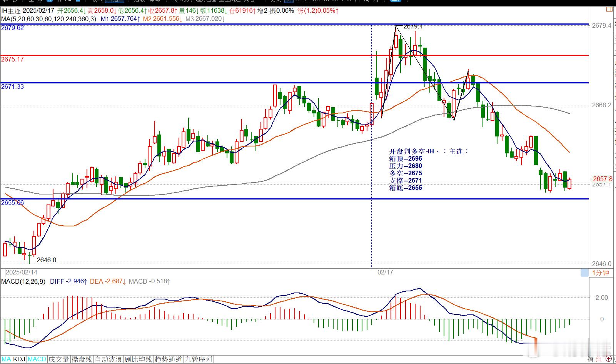Image resolution: width=616 pixels, height=364 pixels.
Task: Click the MA(5,20,60,30,60,120,240,360,3) parameters label
Action: coord(48,18)
